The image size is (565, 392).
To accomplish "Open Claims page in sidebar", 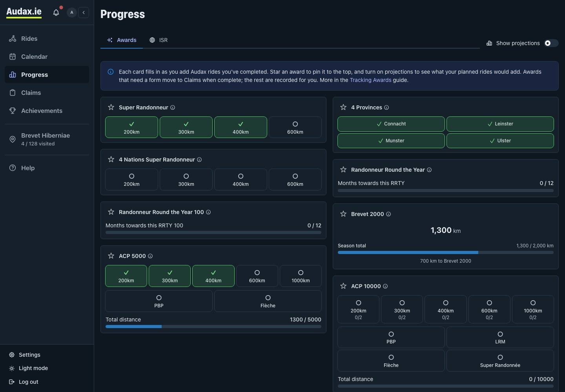I will click(x=47, y=93).
